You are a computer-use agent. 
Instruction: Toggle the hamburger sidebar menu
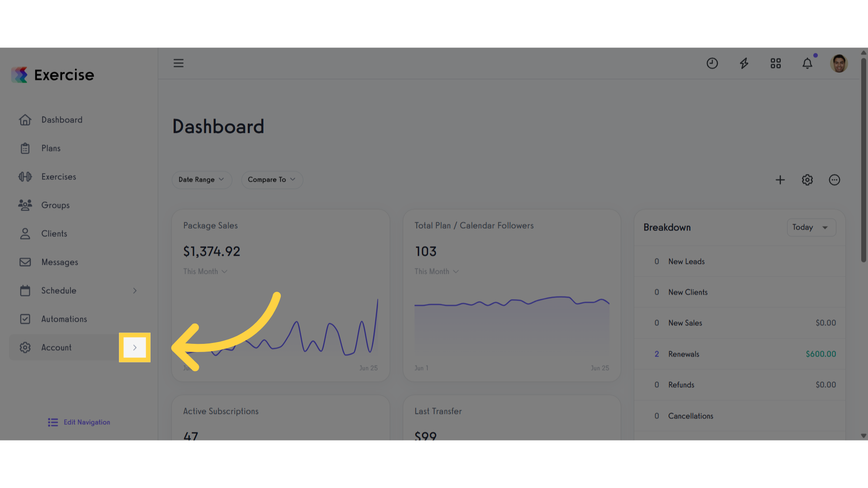click(x=179, y=63)
